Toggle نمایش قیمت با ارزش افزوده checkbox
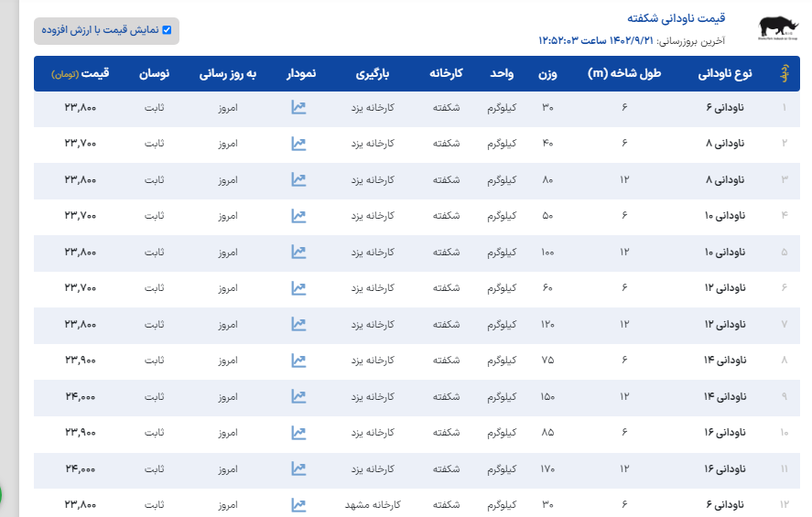Viewport: 812px width, 517px height. tap(167, 30)
